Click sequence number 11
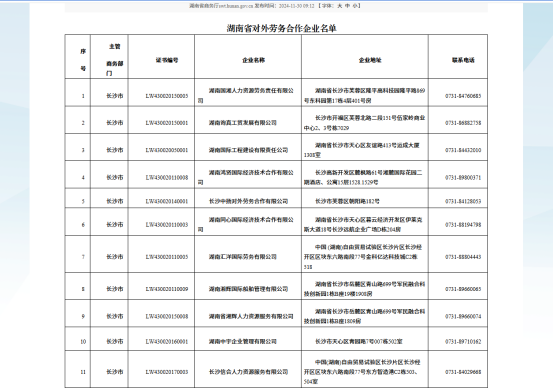554x389 pixels. (x=83, y=372)
